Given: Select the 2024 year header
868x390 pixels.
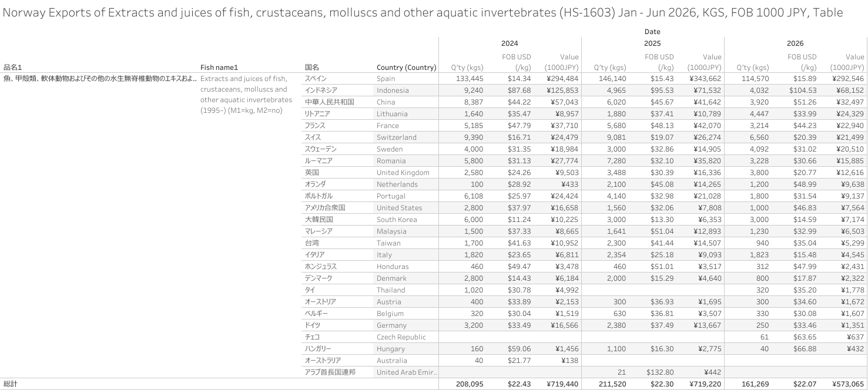Looking at the screenshot, I should [510, 43].
